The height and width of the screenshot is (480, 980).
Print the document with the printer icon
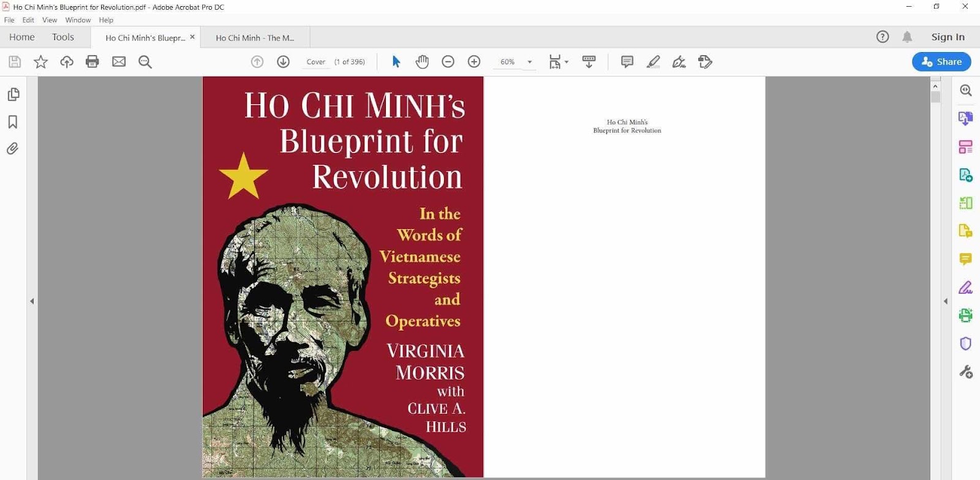click(x=92, y=62)
